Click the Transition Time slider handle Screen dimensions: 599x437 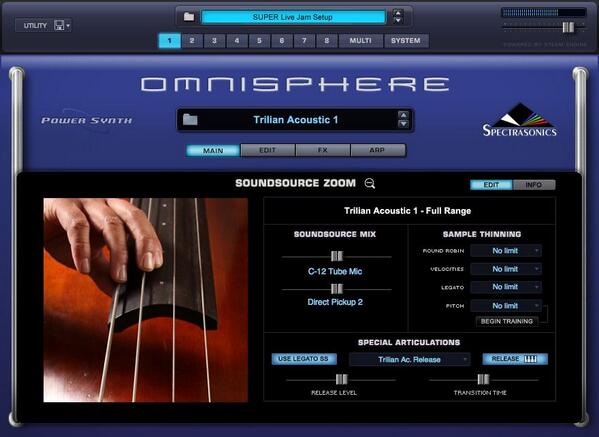point(483,379)
